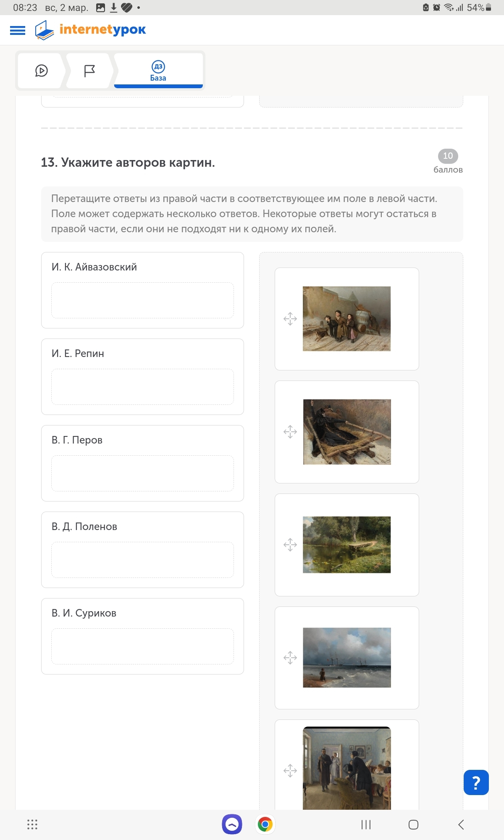Click the drop field under И. Е. Репин
The height and width of the screenshot is (840, 504).
click(x=142, y=387)
